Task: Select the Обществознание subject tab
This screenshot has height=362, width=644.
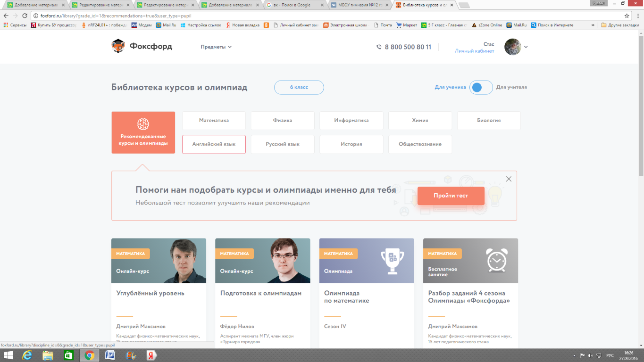Action: [420, 144]
